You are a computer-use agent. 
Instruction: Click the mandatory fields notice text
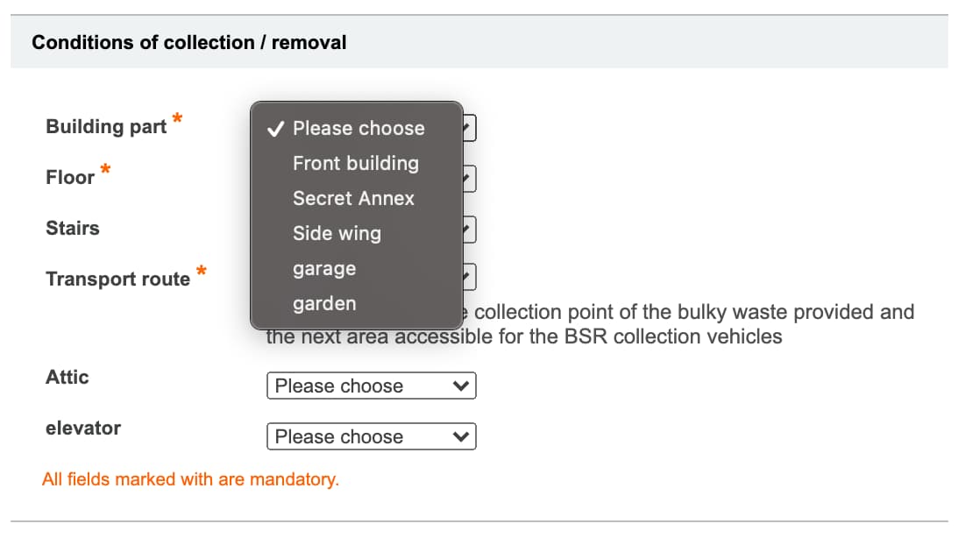[x=191, y=479]
